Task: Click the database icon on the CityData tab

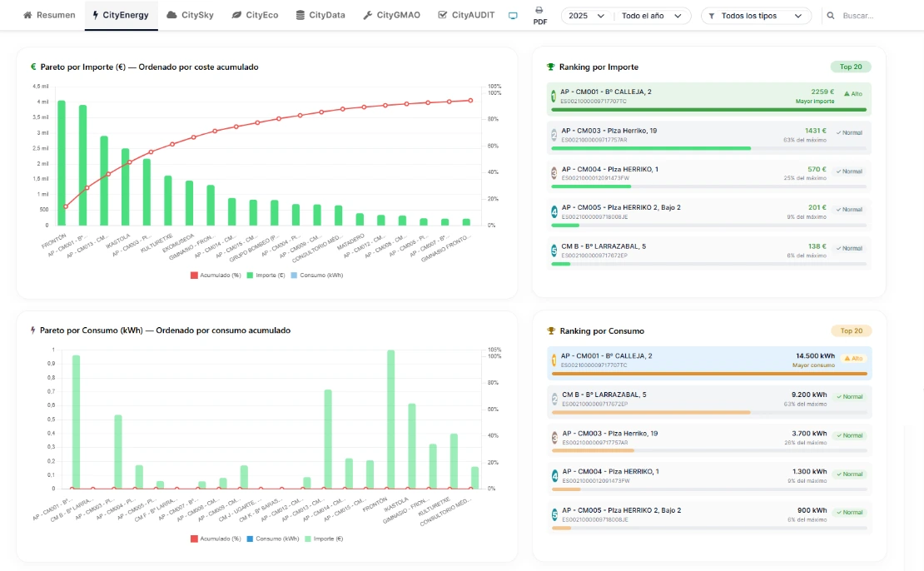Action: click(x=300, y=15)
